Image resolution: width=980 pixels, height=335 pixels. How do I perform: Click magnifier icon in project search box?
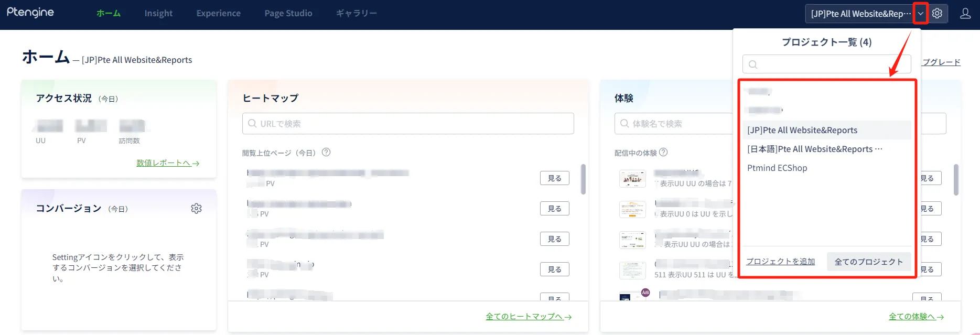coord(753,64)
